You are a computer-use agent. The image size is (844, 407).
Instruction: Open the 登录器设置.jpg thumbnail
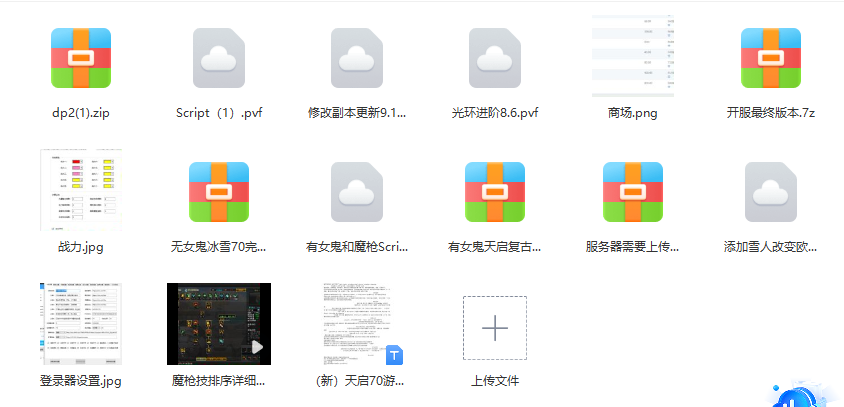pos(81,325)
